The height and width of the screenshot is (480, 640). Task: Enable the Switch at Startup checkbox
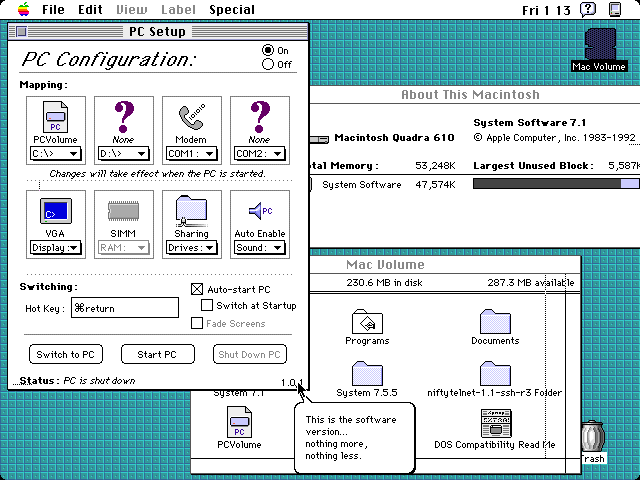pos(207,305)
